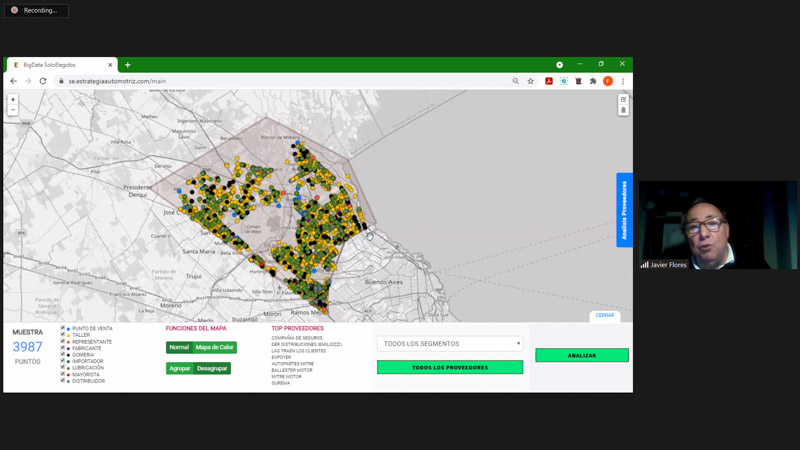
Task: Toggle the TALLER category checkbox
Action: pyautogui.click(x=62, y=335)
